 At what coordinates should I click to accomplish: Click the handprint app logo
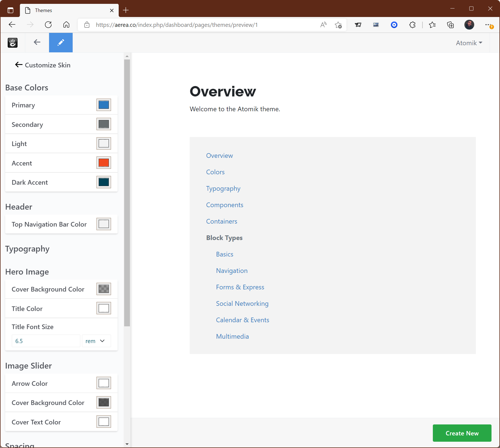coord(12,42)
